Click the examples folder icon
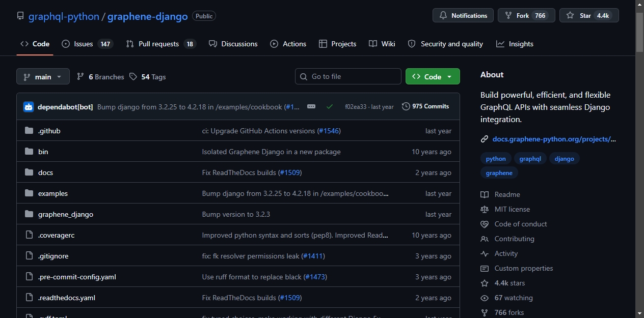The width and height of the screenshot is (644, 318). click(x=29, y=193)
